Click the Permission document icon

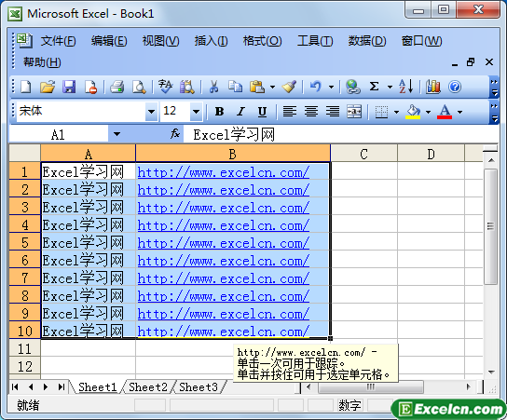point(90,87)
